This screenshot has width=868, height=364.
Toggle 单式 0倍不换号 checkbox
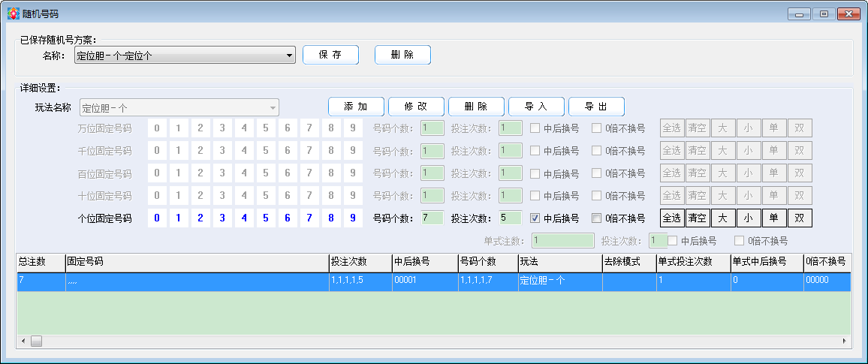tap(739, 241)
